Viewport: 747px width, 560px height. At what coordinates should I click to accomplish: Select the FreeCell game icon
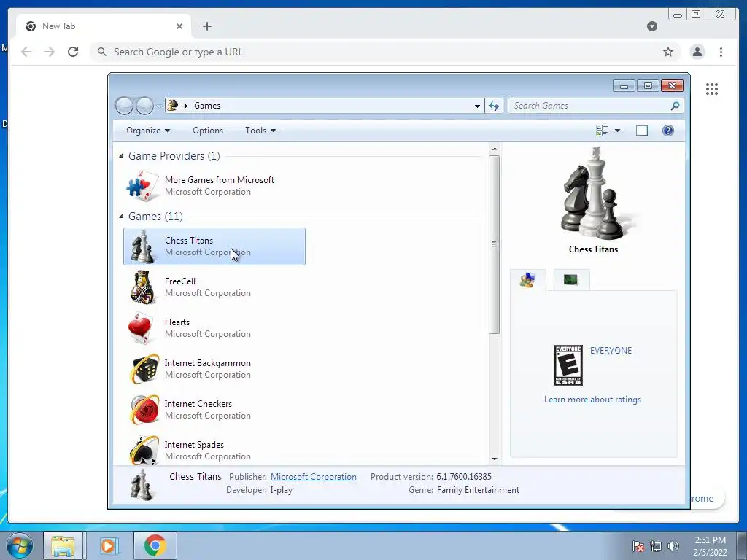(x=142, y=287)
